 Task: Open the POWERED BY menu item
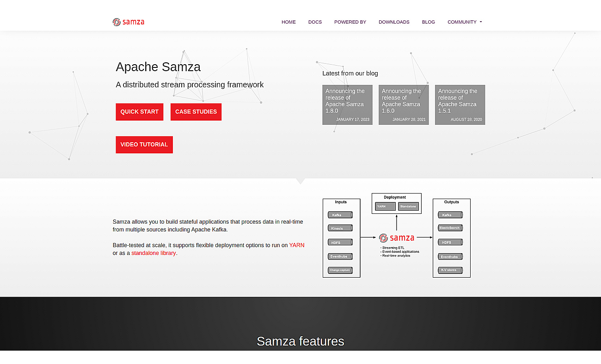(x=350, y=22)
